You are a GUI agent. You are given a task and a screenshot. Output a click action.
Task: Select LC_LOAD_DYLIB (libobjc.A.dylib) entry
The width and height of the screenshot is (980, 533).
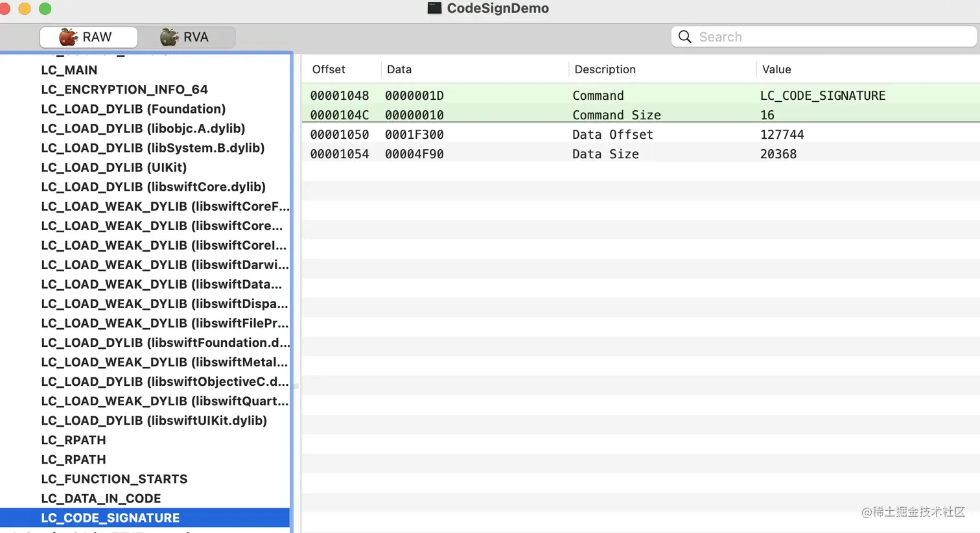[143, 128]
